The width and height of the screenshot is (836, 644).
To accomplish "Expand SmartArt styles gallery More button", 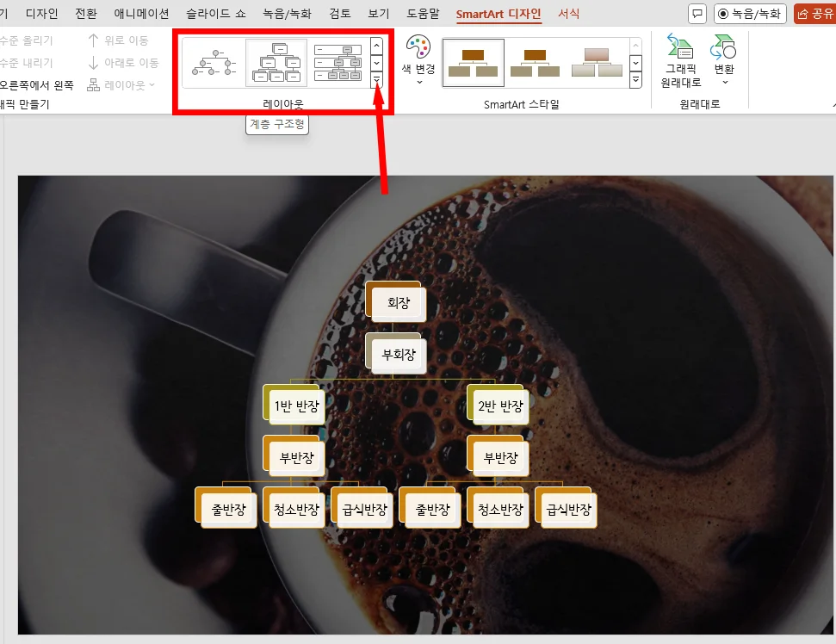I will 635,80.
